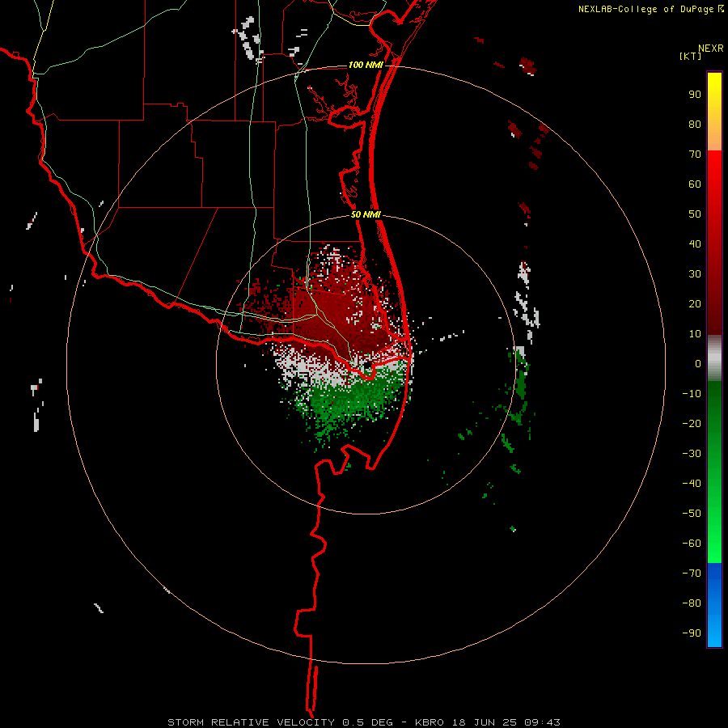The width and height of the screenshot is (728, 728).
Task: Click the 70 value on the velocity scale
Action: pyautogui.click(x=695, y=154)
